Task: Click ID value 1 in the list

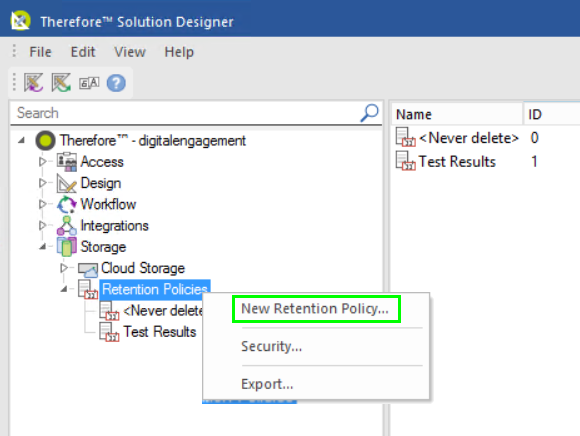Action: click(x=535, y=161)
